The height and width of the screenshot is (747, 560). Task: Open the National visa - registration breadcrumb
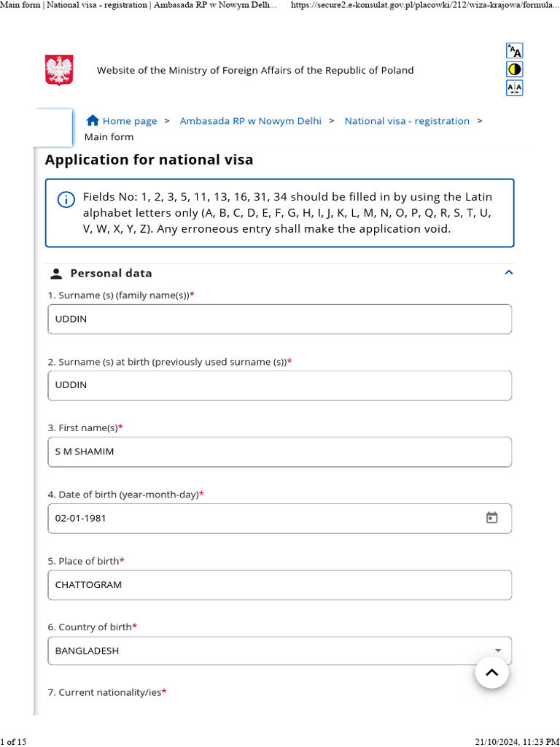point(407,121)
